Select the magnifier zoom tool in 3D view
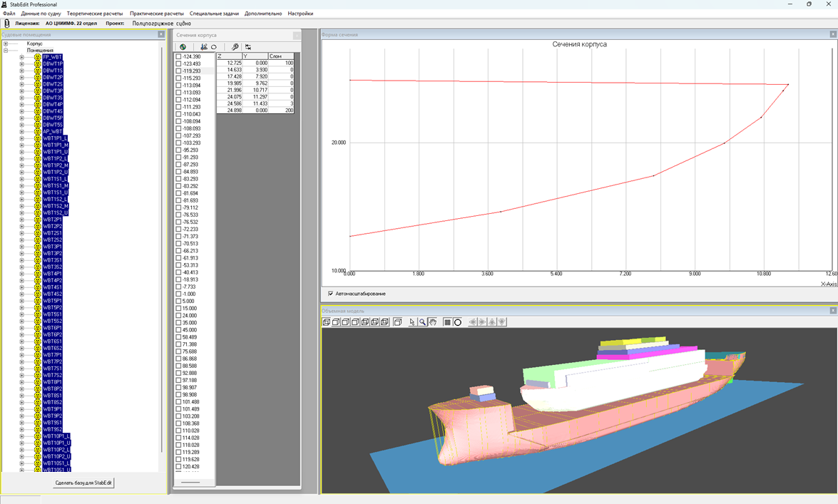 click(422, 322)
